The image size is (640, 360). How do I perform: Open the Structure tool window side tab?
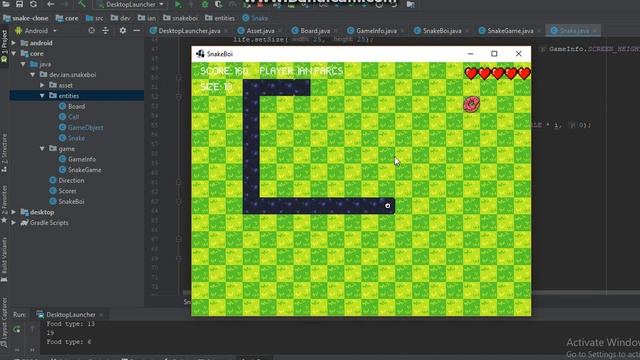(4, 152)
